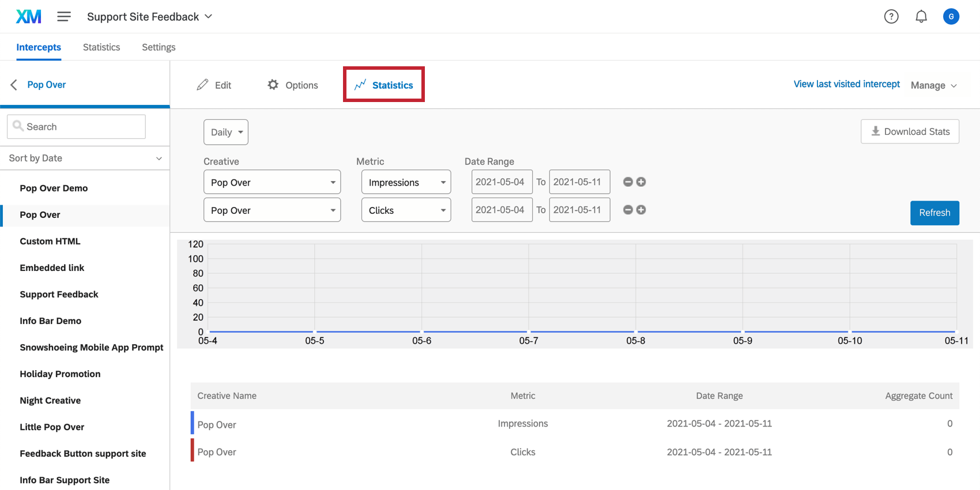
Task: Click the intercept Search field
Action: [76, 127]
